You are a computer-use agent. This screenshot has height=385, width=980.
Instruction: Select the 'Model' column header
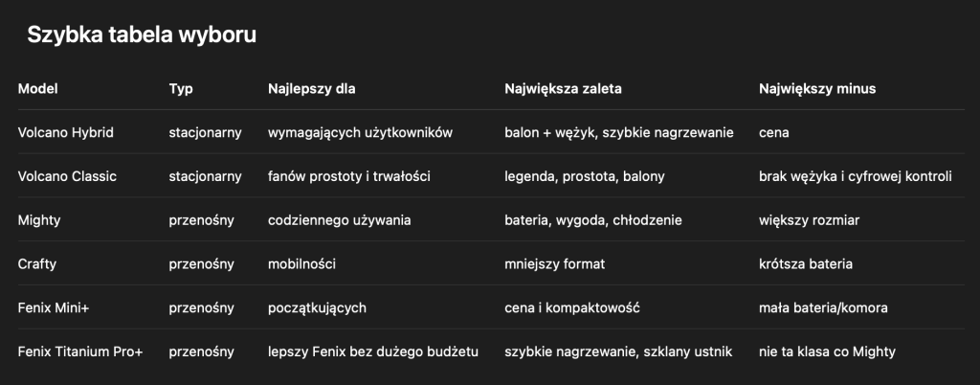tap(37, 89)
